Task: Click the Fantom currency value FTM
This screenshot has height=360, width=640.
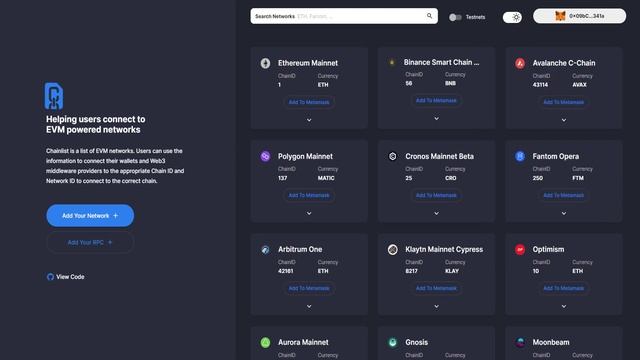Action: click(x=578, y=178)
